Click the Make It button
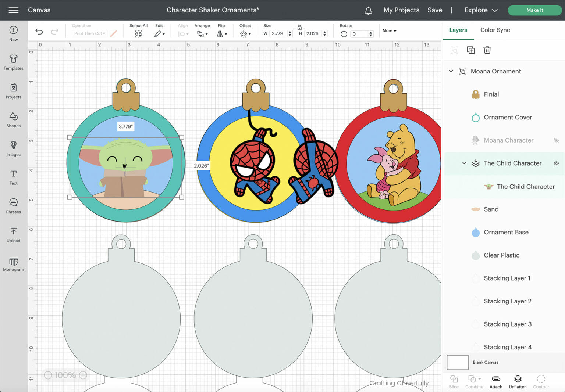The width and height of the screenshot is (565, 392). pyautogui.click(x=535, y=10)
